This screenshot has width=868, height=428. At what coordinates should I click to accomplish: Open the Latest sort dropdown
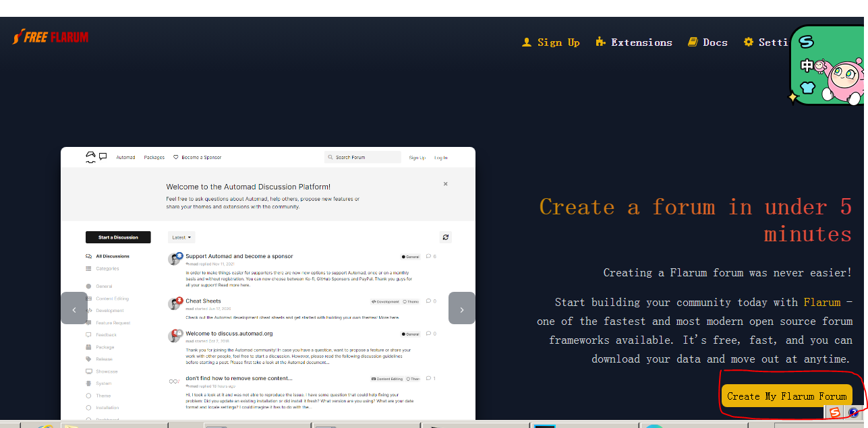pyautogui.click(x=182, y=237)
